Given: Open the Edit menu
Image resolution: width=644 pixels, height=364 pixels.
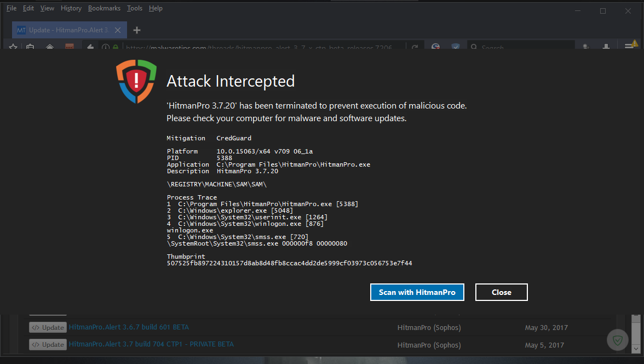Looking at the screenshot, I should pyautogui.click(x=28, y=9).
